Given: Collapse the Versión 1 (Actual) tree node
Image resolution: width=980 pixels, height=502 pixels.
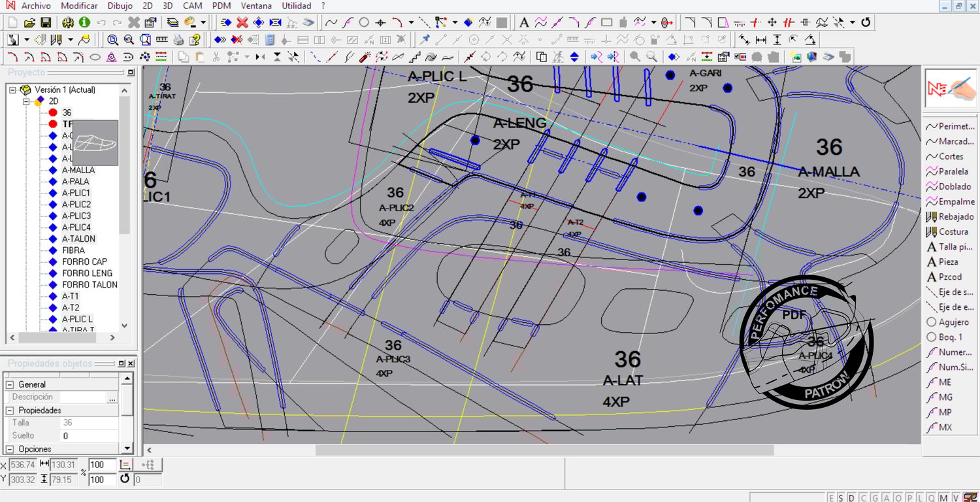Looking at the screenshot, I should [x=12, y=90].
